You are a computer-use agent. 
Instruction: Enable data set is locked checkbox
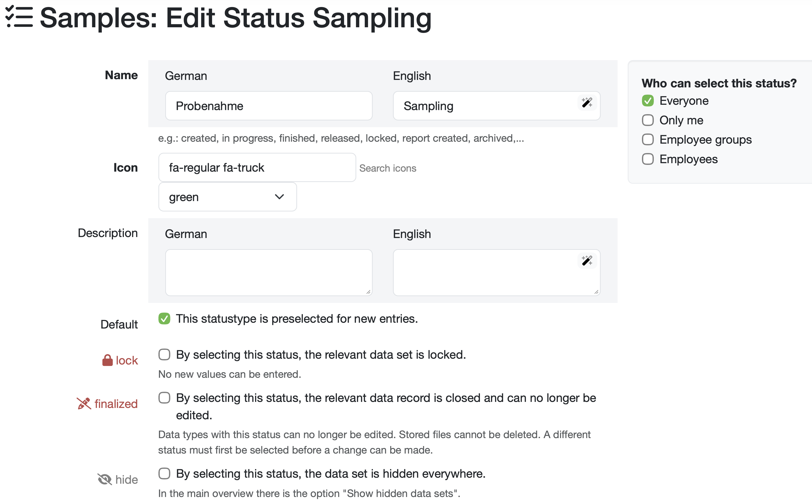pos(164,355)
